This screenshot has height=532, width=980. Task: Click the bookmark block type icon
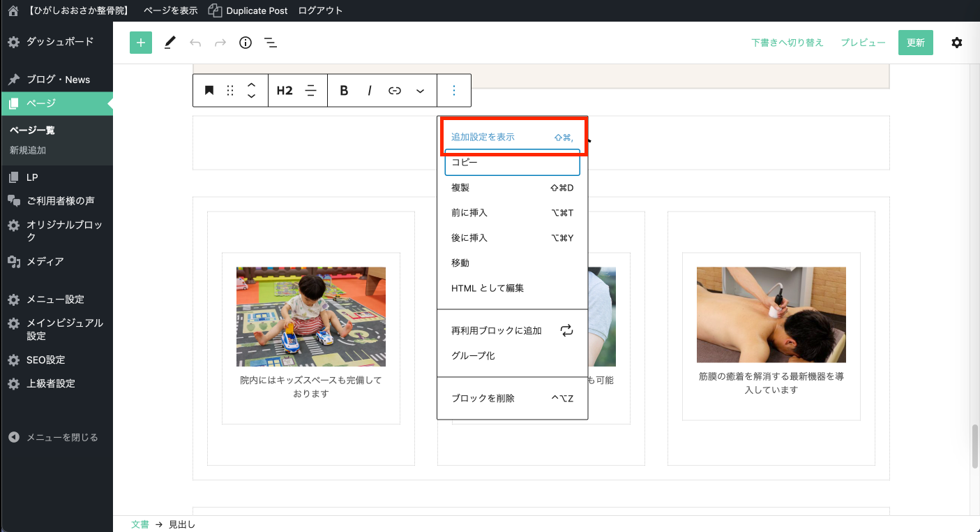(209, 91)
